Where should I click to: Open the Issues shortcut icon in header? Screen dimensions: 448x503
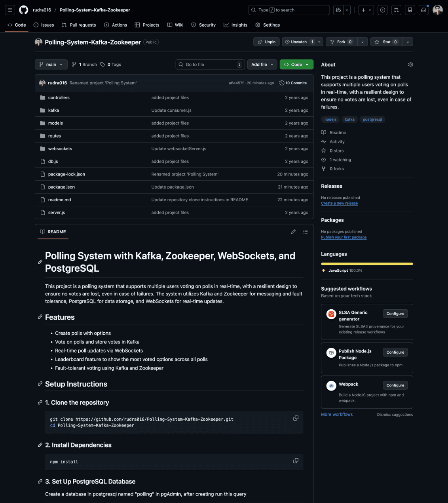(x=382, y=10)
